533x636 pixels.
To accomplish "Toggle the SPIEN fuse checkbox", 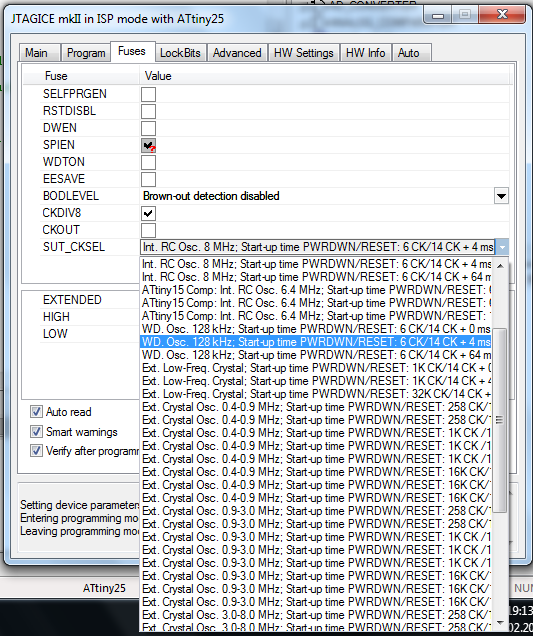I will [x=148, y=145].
